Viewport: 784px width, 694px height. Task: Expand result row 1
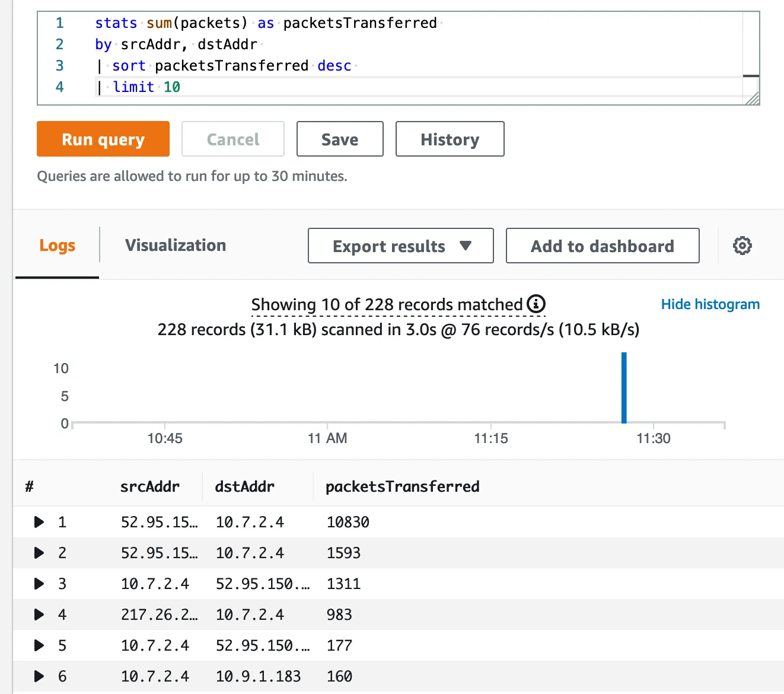click(39, 522)
